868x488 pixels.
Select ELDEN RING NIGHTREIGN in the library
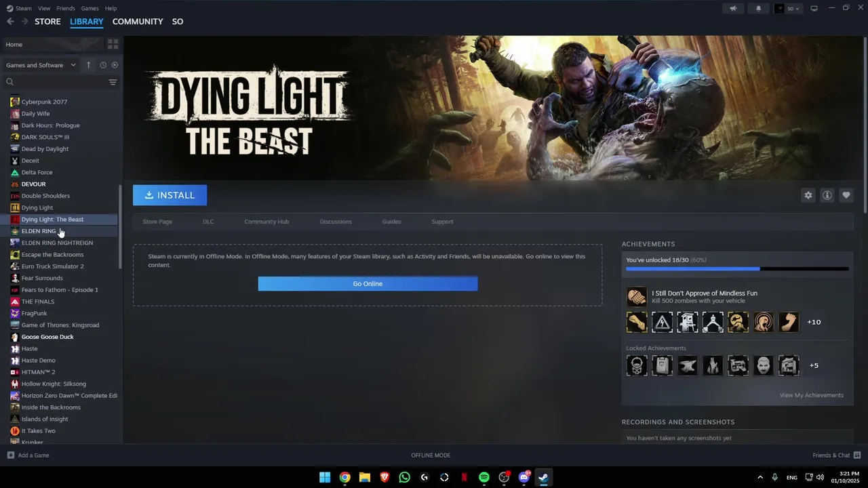(x=57, y=243)
